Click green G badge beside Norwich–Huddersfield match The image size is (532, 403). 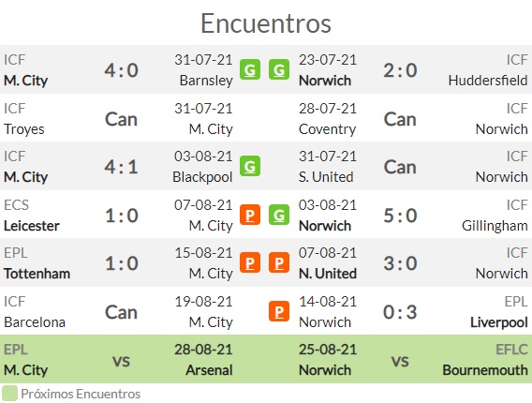(x=279, y=69)
